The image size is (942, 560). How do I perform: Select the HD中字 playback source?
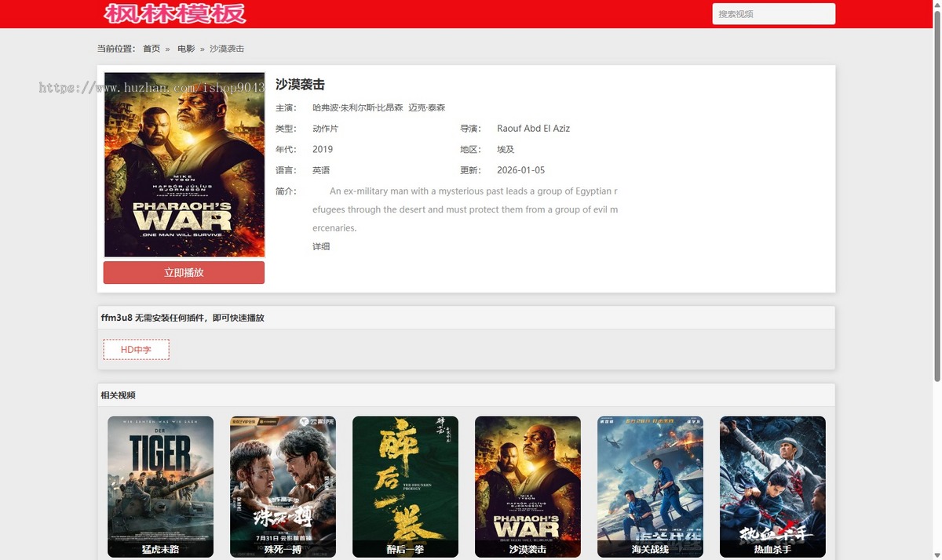point(136,350)
